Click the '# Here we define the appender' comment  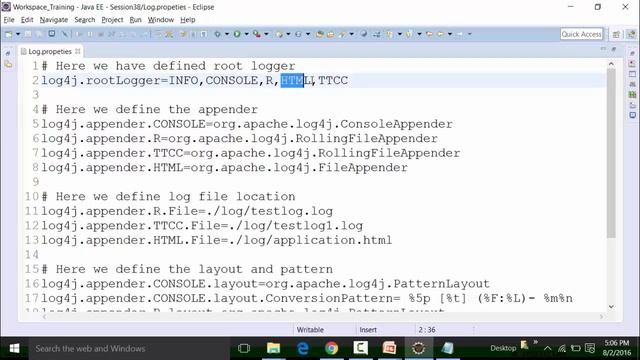coord(150,109)
